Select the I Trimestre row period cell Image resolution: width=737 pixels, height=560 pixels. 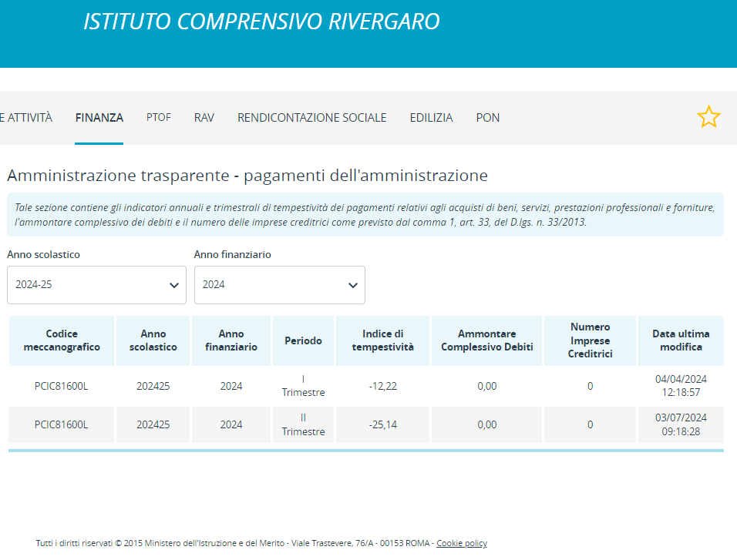pyautogui.click(x=303, y=386)
